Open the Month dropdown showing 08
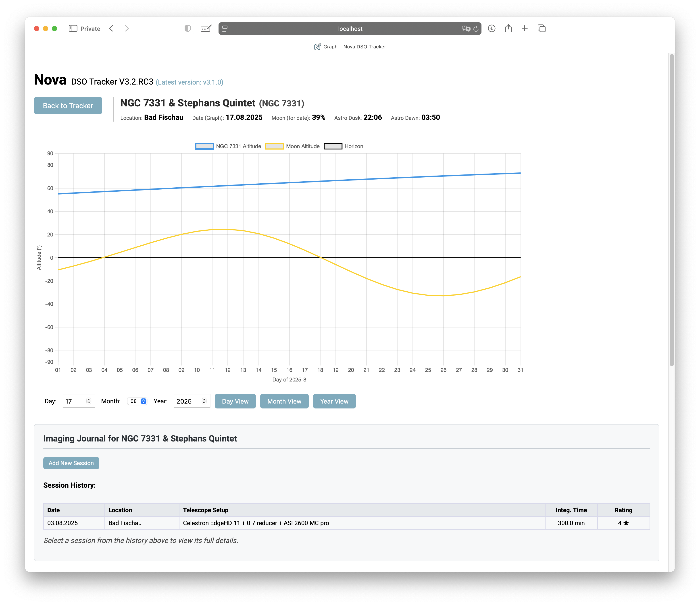The height and width of the screenshot is (605, 700). [x=137, y=401]
